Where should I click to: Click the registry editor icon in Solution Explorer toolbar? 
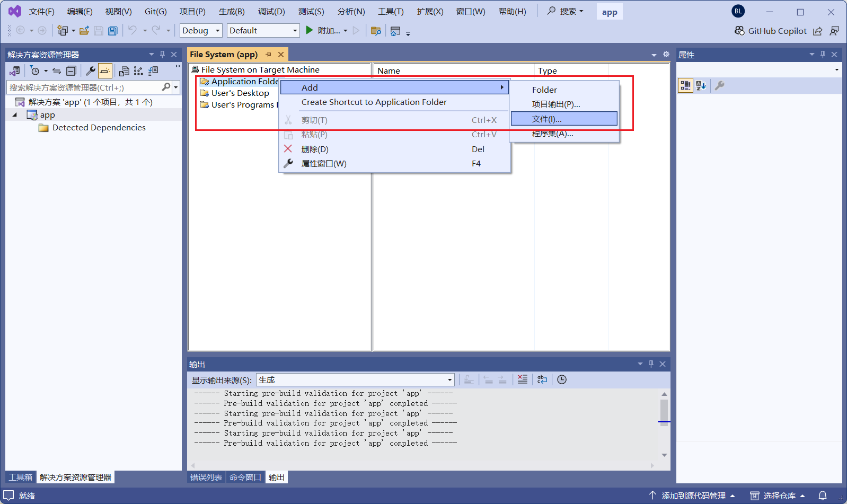pyautogui.click(x=138, y=70)
